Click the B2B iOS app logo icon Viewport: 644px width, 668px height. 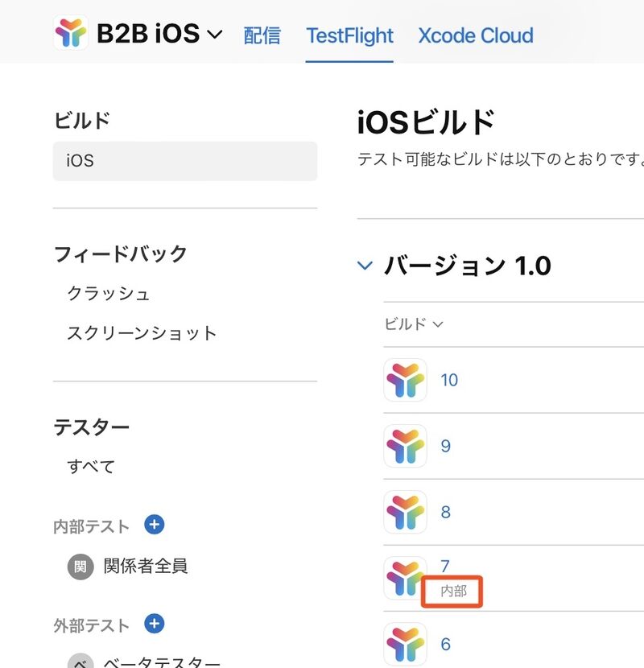[x=71, y=33]
